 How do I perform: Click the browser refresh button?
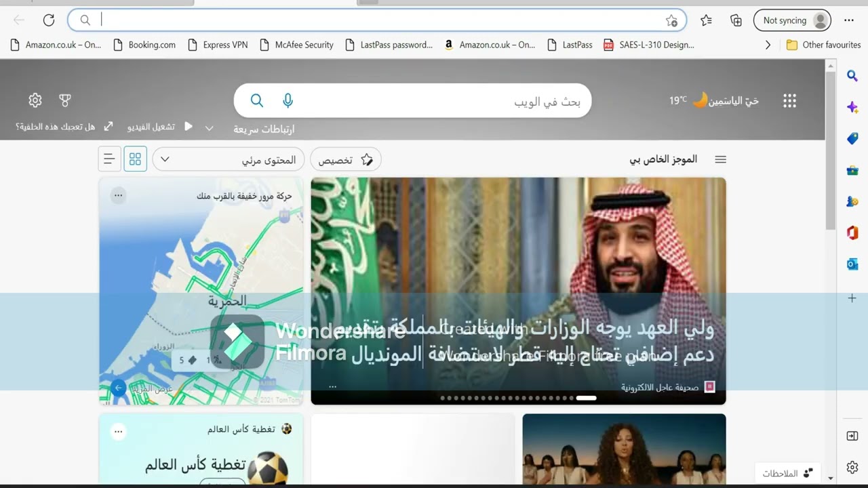(x=49, y=20)
